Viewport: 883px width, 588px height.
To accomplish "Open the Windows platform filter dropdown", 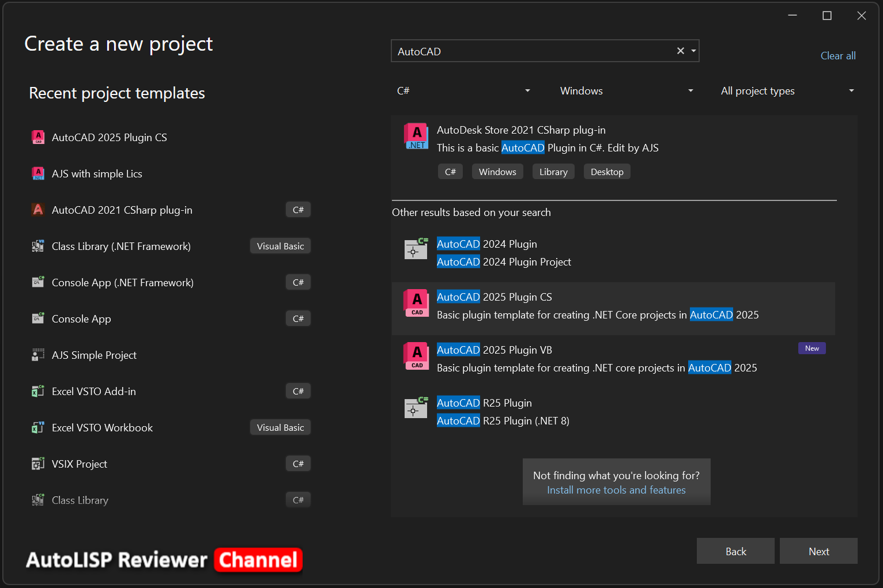I will (x=626, y=91).
